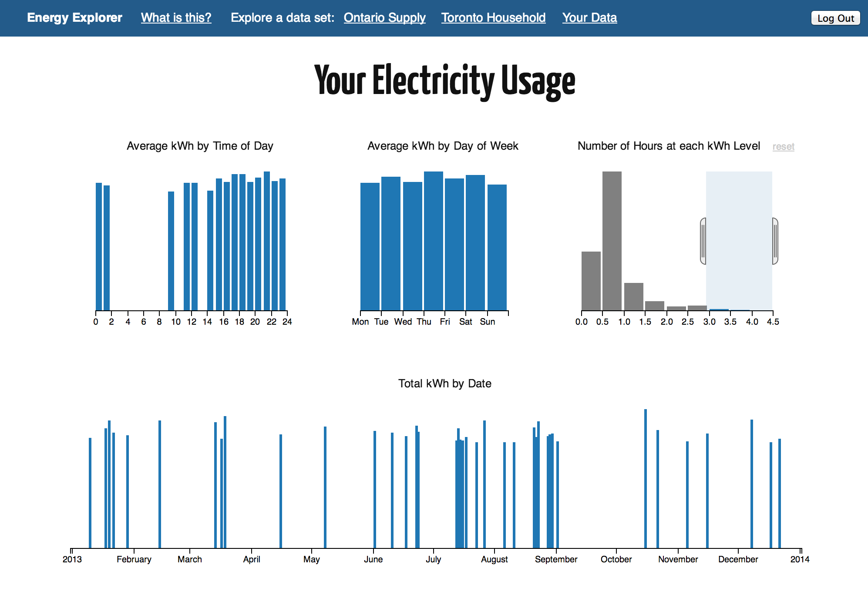The image size is (868, 605).
Task: Click the right brush handle on kWh histogram
Action: (775, 241)
